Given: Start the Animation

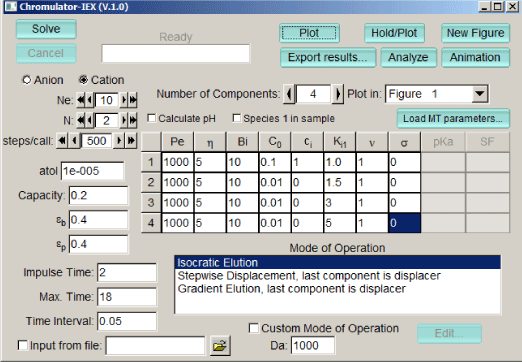Looking at the screenshot, I should (475, 57).
